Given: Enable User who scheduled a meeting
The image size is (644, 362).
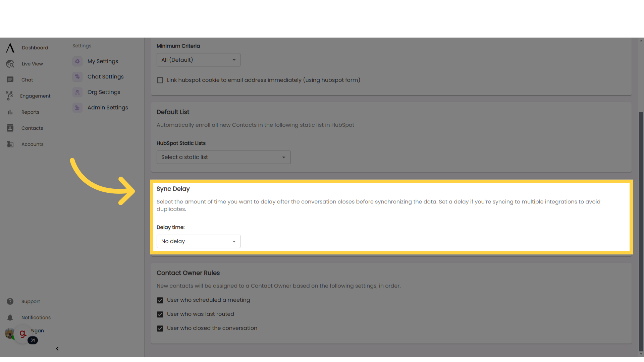Looking at the screenshot, I should 160,300.
